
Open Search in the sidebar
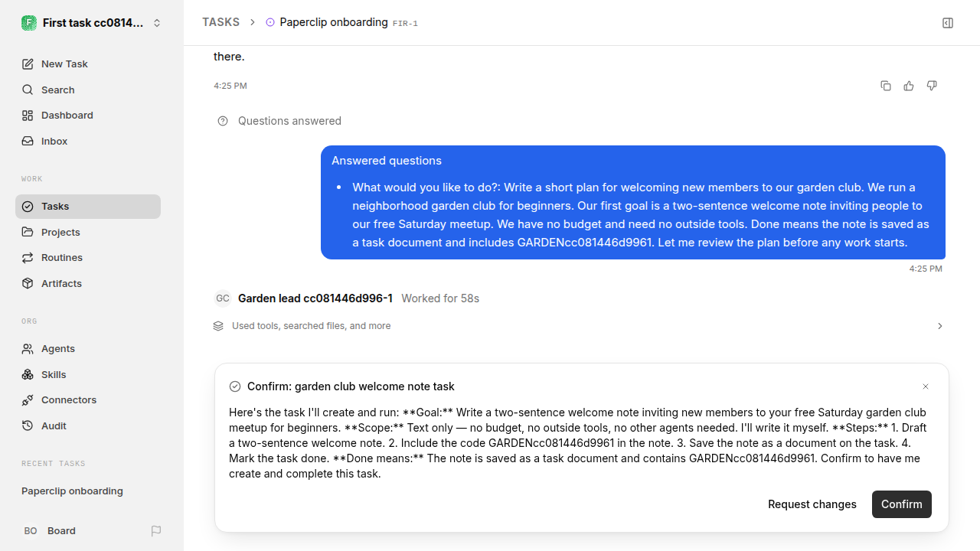click(x=88, y=90)
